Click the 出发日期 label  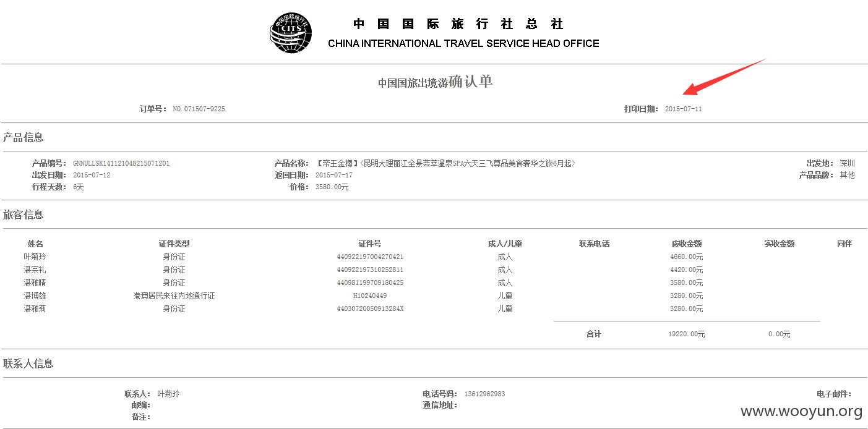click(x=49, y=175)
